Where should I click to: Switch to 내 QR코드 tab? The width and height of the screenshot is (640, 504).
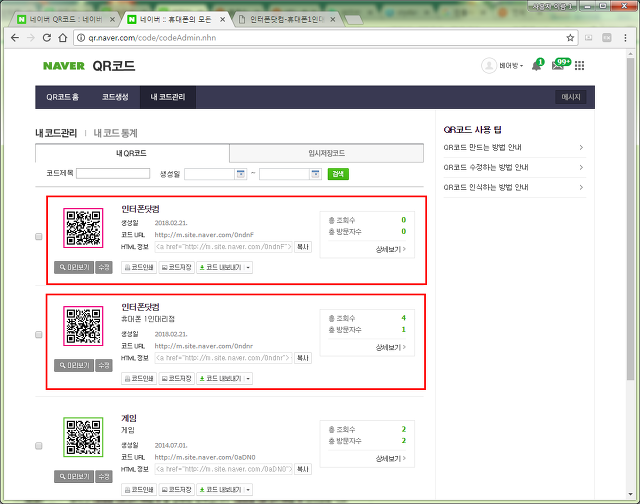[x=132, y=153]
